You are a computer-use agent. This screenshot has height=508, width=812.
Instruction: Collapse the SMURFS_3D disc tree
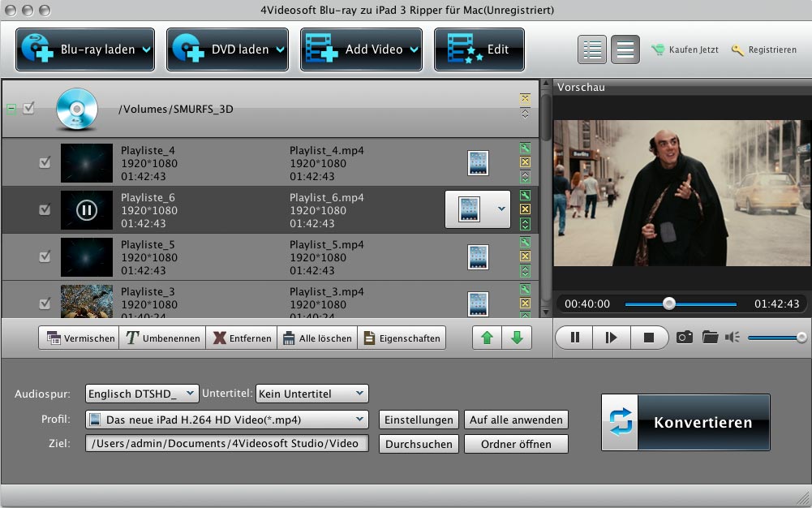pos(11,108)
